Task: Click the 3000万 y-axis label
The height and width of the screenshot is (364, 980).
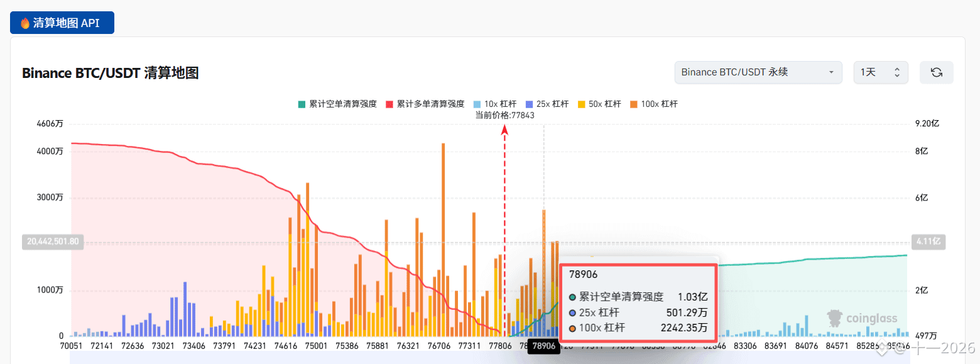Action: [51, 197]
